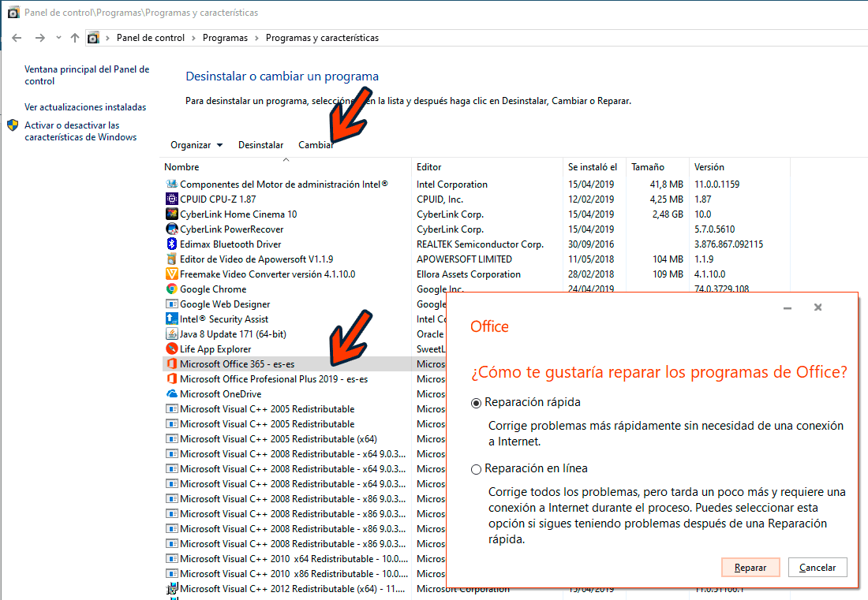Viewport: 868px width, 600px height.
Task: Sort by the Versión column header
Action: pyautogui.click(x=709, y=167)
